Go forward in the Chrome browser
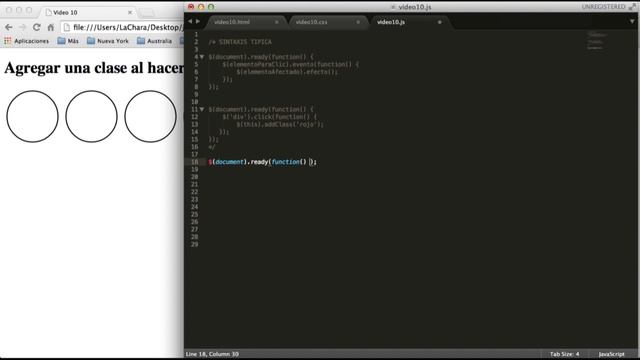The width and height of the screenshot is (640, 360). [22, 27]
